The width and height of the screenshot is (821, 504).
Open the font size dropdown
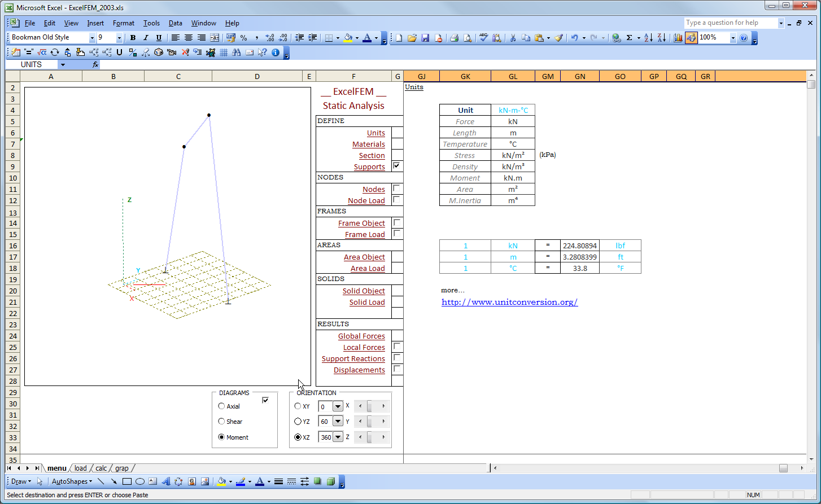click(119, 38)
